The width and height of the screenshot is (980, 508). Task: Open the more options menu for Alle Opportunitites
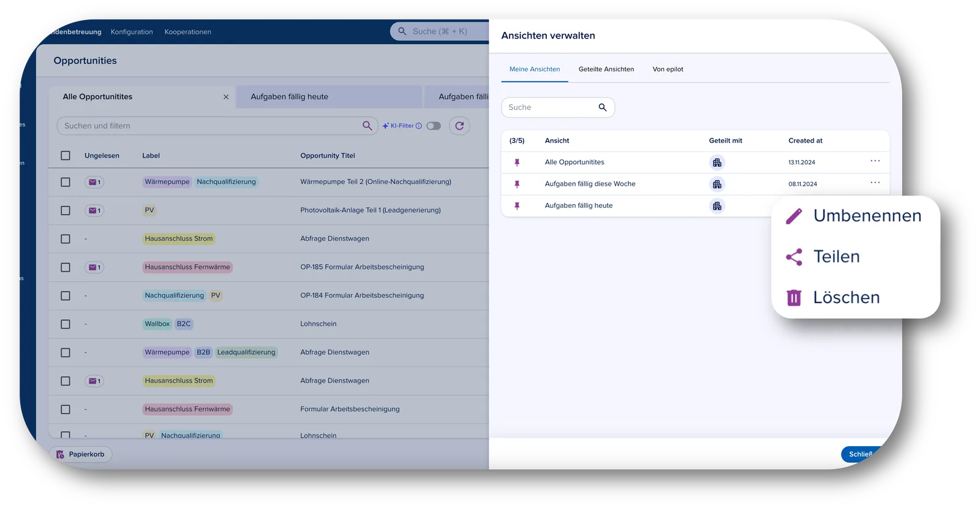pos(875,161)
